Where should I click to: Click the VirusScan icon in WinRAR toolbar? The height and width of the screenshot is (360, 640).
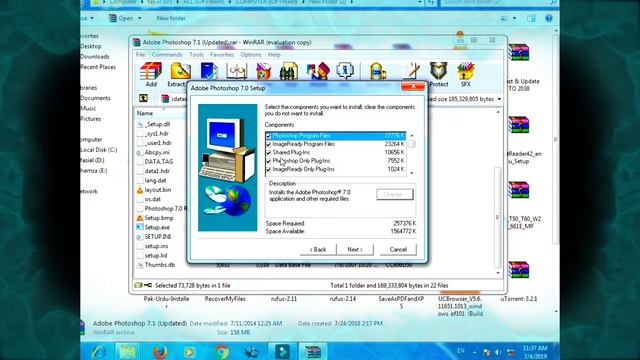378,71
